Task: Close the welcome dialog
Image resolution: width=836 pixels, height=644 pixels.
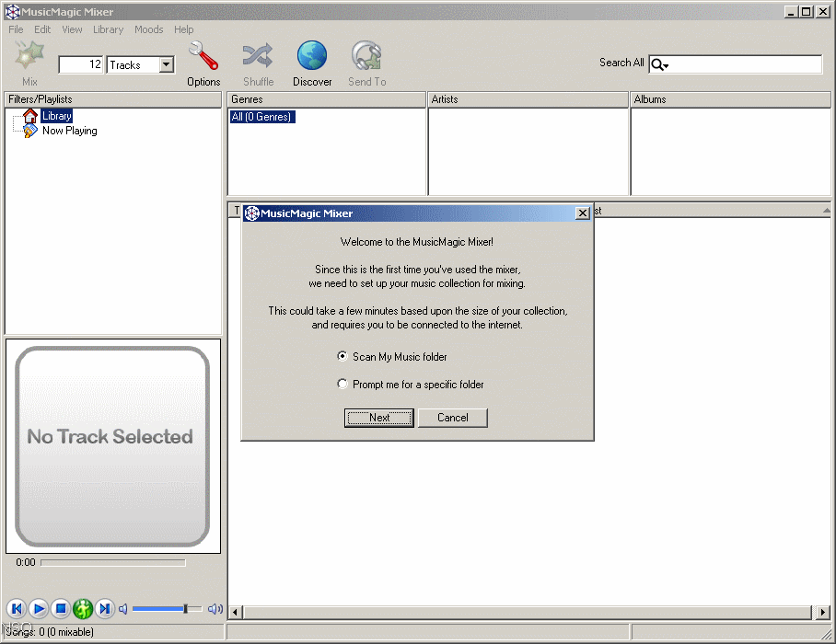Action: coord(583,213)
